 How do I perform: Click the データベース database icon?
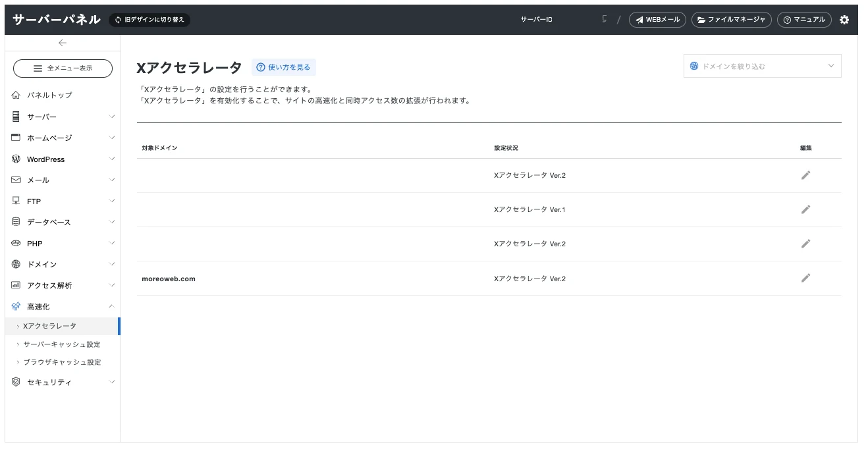16,222
